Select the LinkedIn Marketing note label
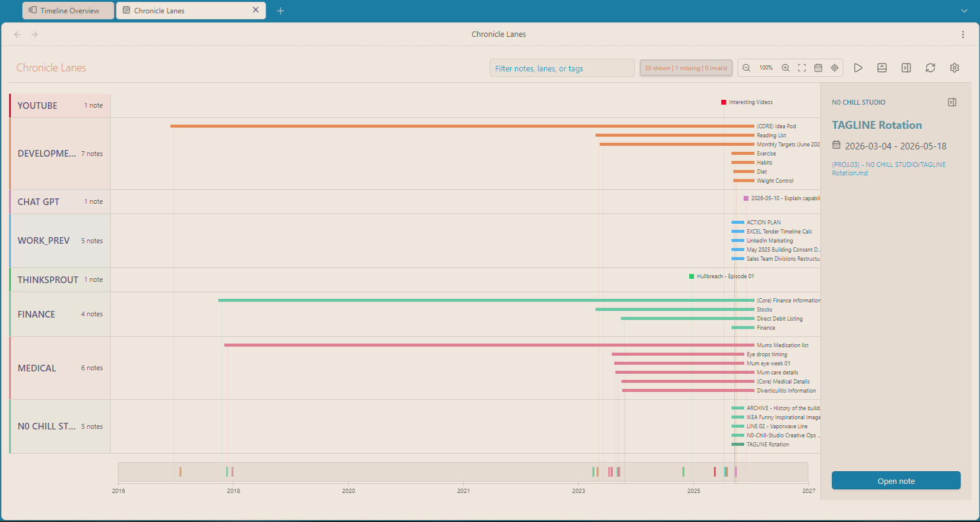The width and height of the screenshot is (980, 522). [770, 241]
